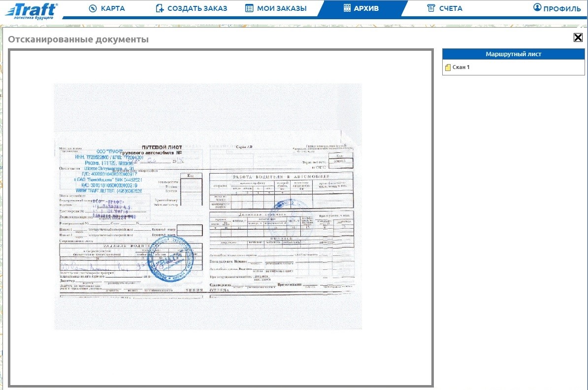Click the invoice icon beside СЧЕТА
Image resolution: width=588 pixels, height=390 pixels.
431,8
